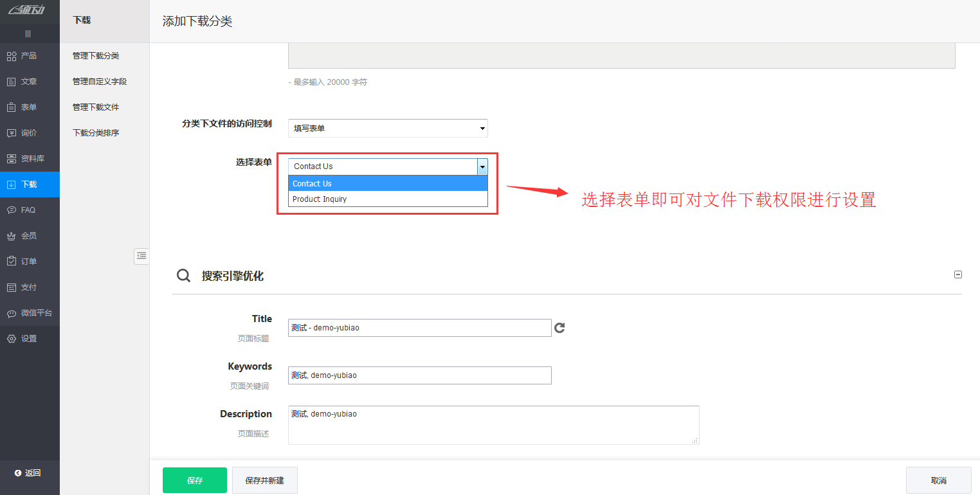Collapse the 搜索引擎优化 section with the minus icon
The image size is (980, 495).
coord(958,274)
